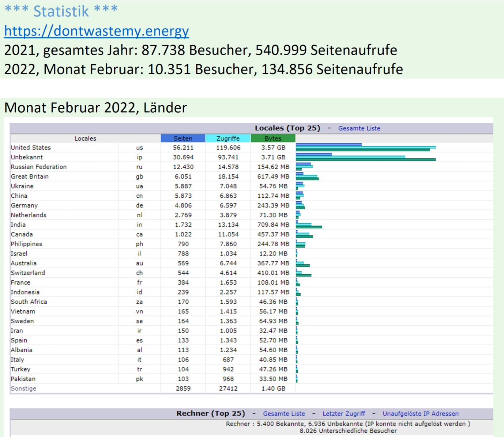This screenshot has height=440, width=504.
Task: Click India's Bytes value 709.84 MB
Action: tap(273, 225)
